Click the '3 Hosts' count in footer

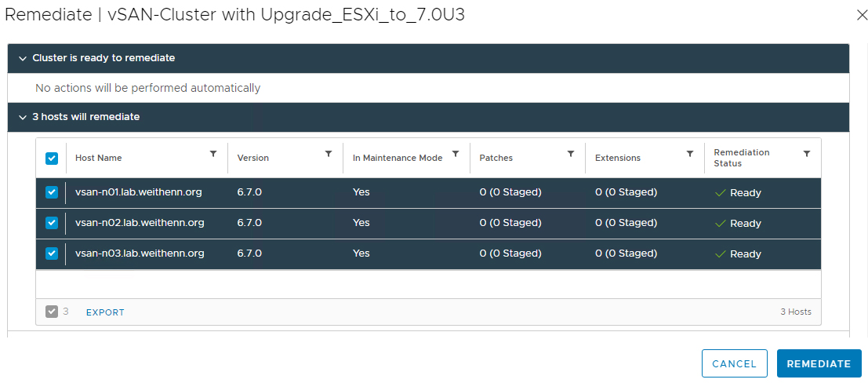[796, 312]
